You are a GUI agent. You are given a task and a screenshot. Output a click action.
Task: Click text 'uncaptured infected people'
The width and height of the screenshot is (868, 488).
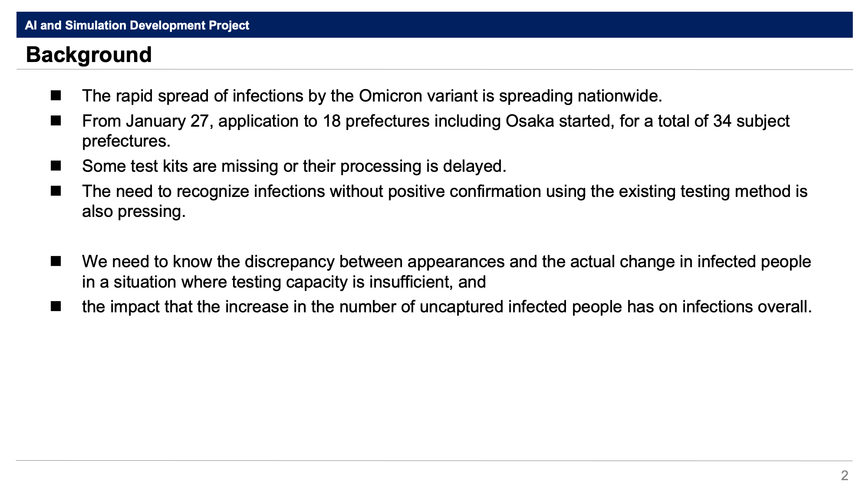click(x=521, y=307)
